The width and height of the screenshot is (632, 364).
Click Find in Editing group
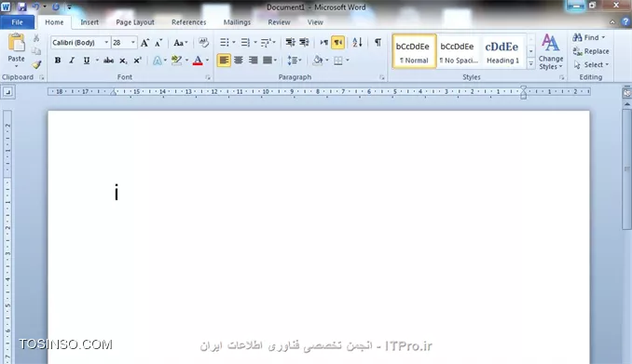pyautogui.click(x=589, y=37)
